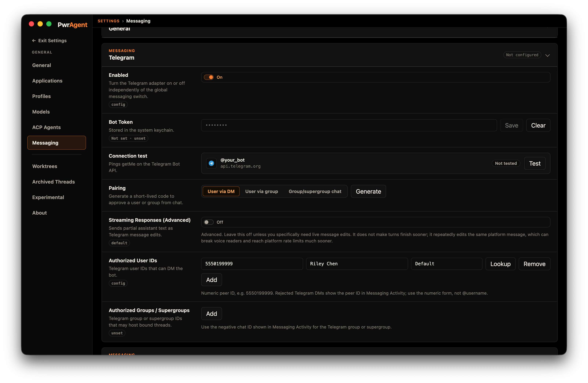This screenshot has width=588, height=383.
Task: Click the back arrow beside Exit Settings
Action: click(34, 40)
